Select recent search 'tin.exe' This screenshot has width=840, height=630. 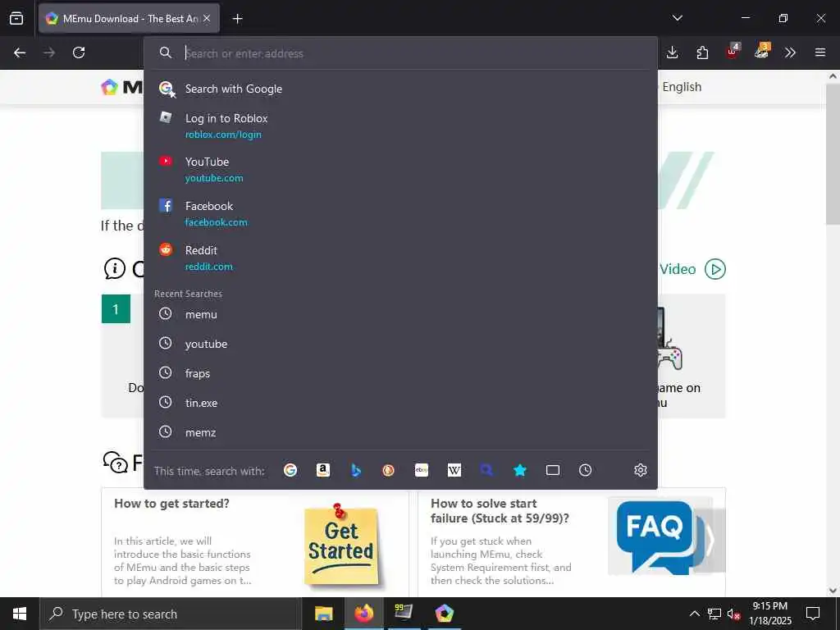[x=400, y=403]
